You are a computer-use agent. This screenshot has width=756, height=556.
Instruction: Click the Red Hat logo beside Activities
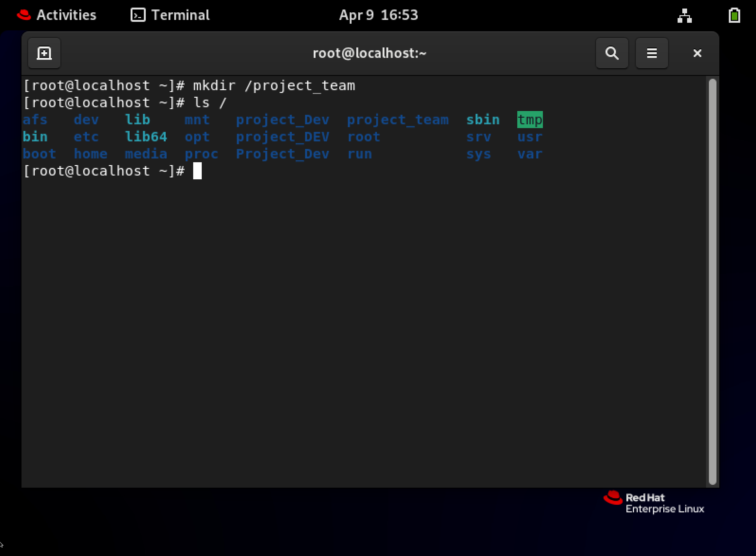(24, 15)
